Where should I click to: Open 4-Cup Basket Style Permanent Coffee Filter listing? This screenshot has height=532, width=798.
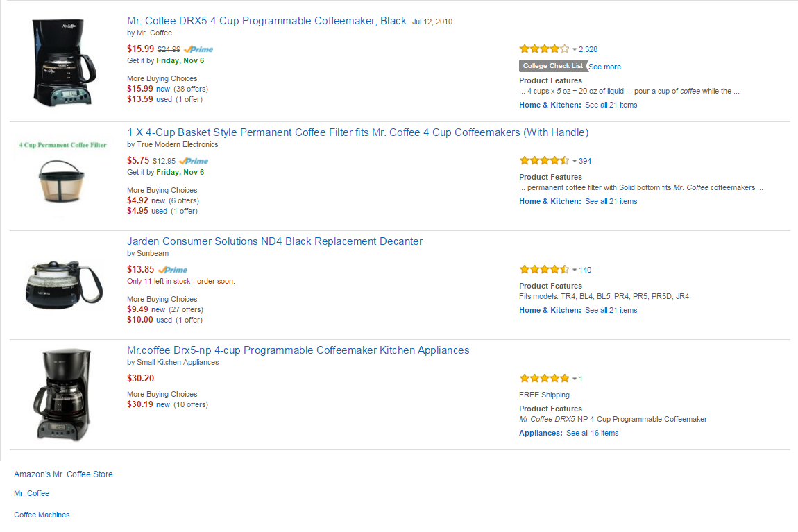(357, 132)
